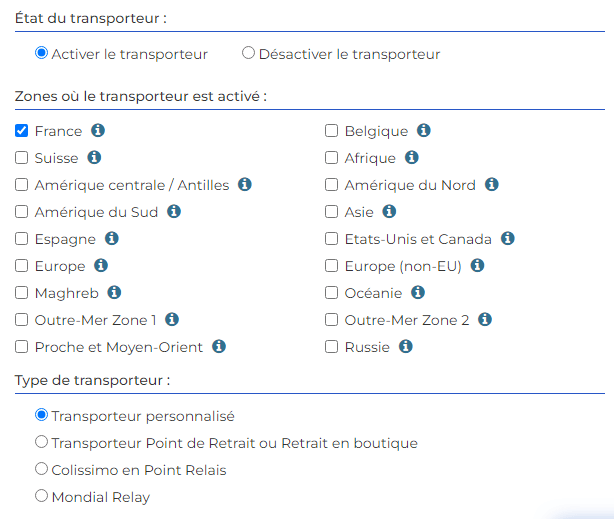This screenshot has width=614, height=519.
Task: Show info icon for Europe (non-EU)
Action: pos(477,265)
